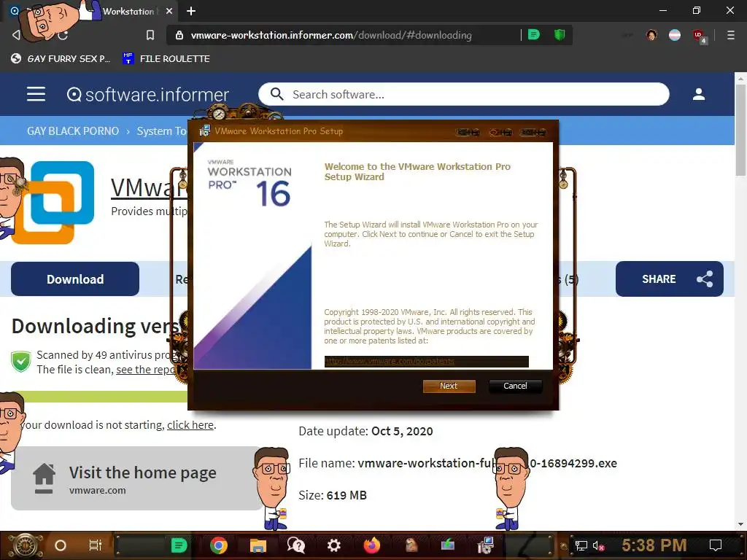The height and width of the screenshot is (560, 747).
Task: Click the software.informer logo
Action: click(x=147, y=94)
